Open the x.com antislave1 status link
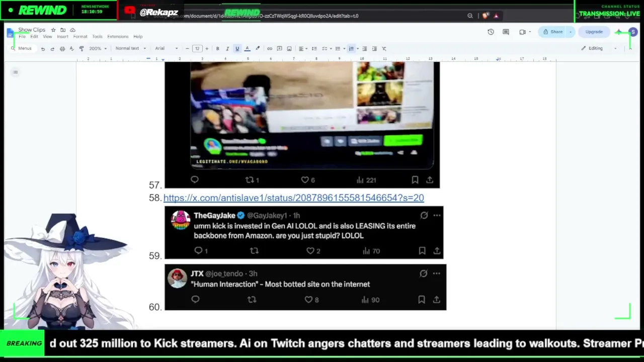 click(x=294, y=198)
